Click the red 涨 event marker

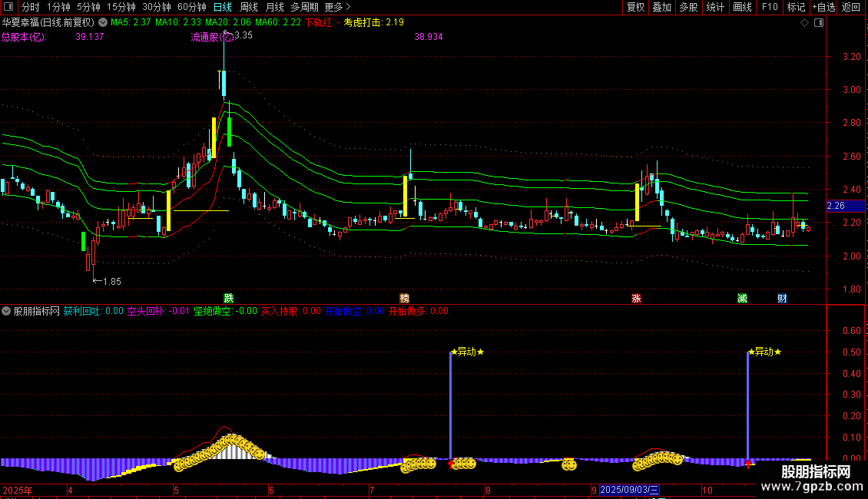point(636,298)
